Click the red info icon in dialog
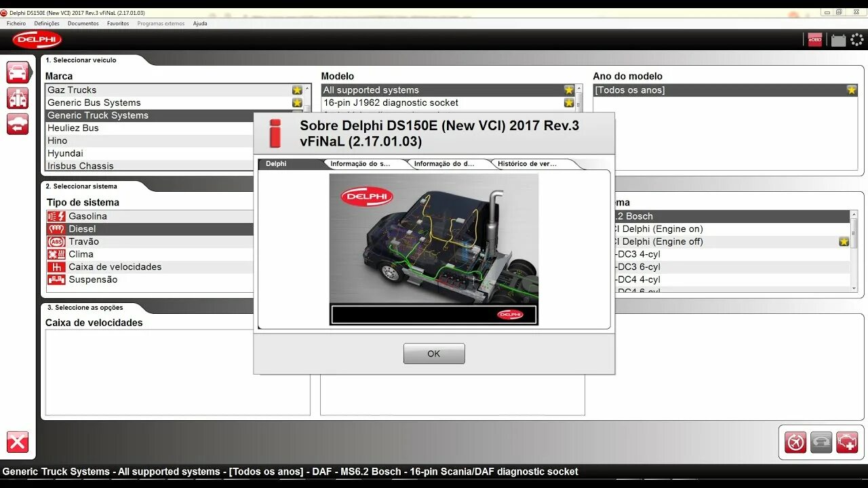This screenshot has height=488, width=868. pyautogui.click(x=275, y=133)
